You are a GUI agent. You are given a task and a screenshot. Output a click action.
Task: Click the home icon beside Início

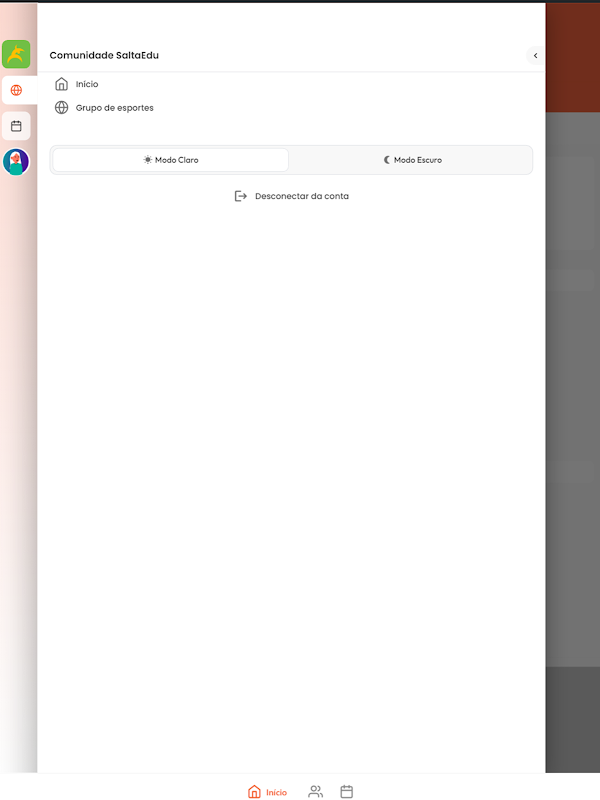[62, 84]
